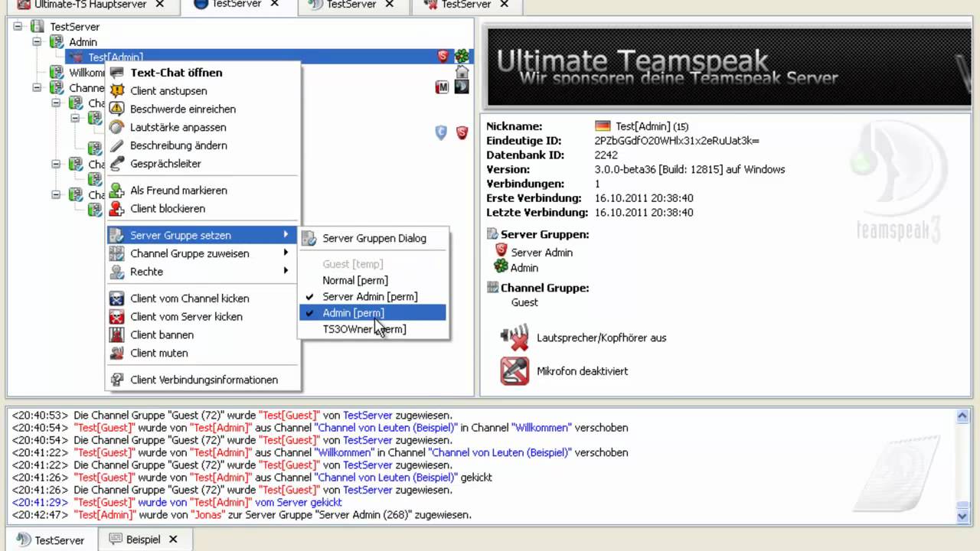The height and width of the screenshot is (551, 980).
Task: Collapse the Admin channel tree node
Action: click(x=36, y=42)
